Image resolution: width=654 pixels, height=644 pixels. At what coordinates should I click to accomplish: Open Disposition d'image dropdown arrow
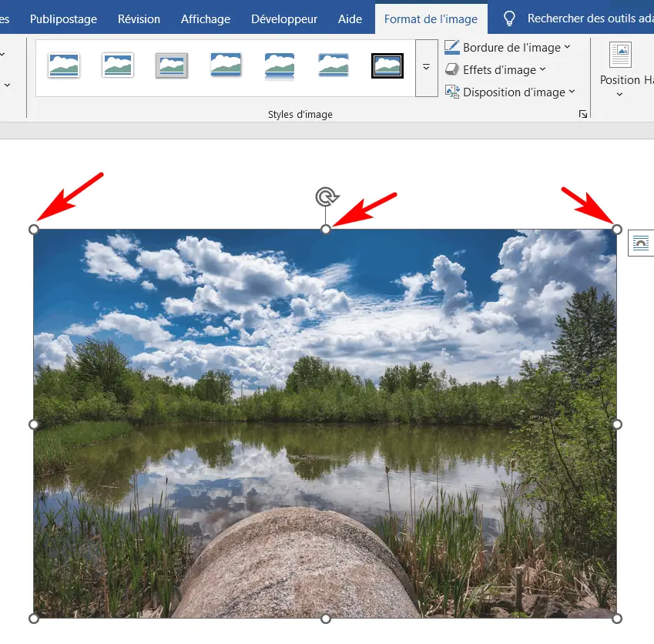coord(572,92)
